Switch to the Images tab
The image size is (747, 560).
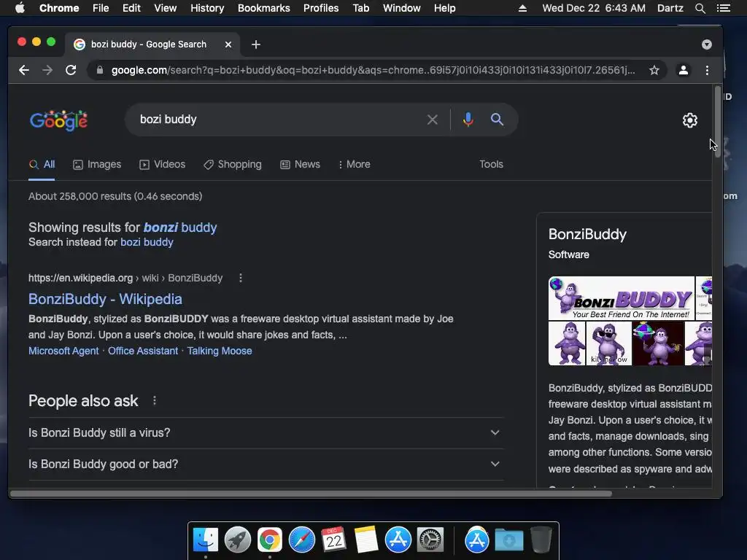tap(97, 164)
